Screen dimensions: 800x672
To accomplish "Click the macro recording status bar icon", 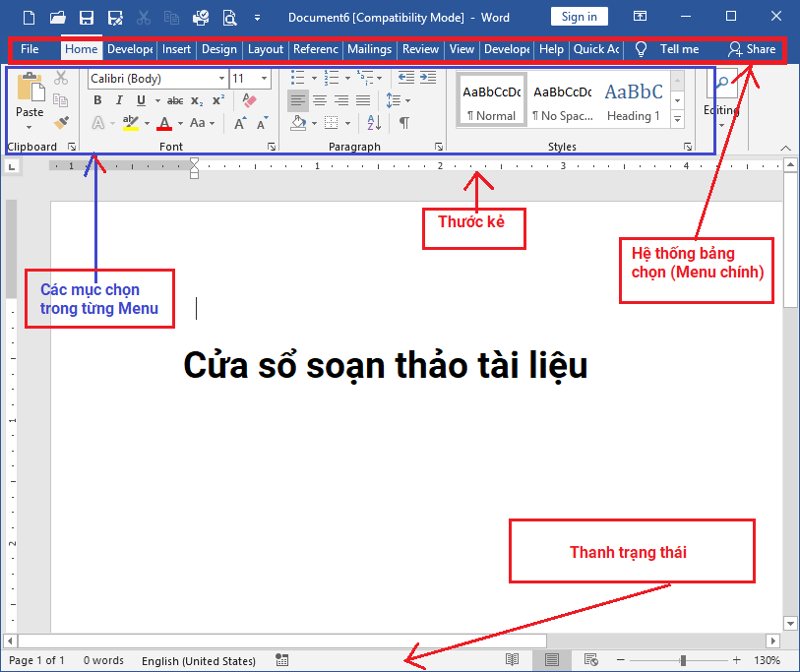I will pos(282,660).
